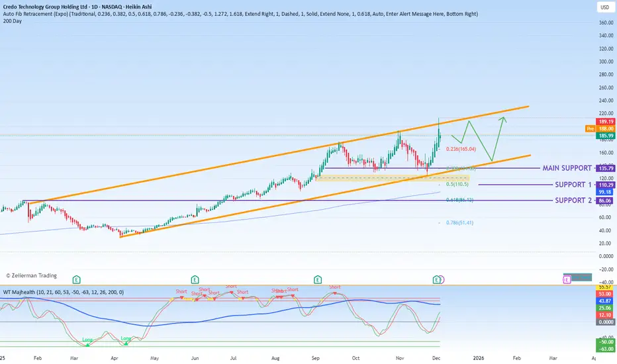Click the 300.00 tick on the price axis
Screen dimensions: 617x364
click(606, 62)
